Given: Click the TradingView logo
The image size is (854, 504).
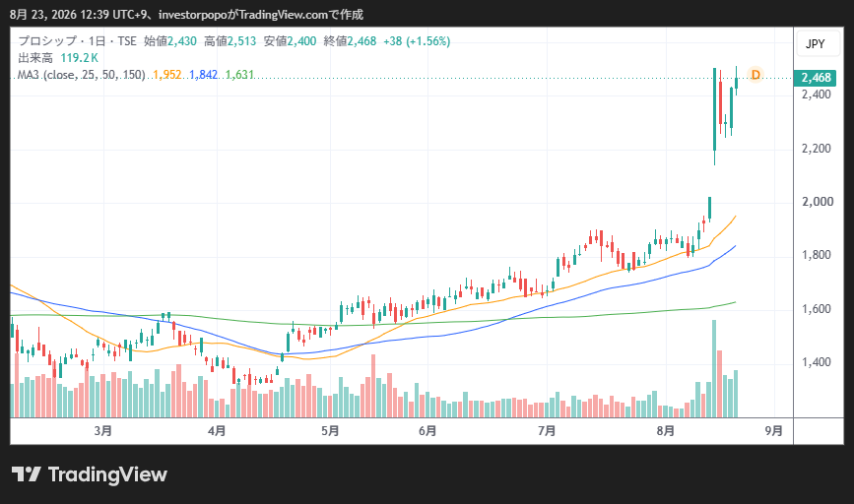Looking at the screenshot, I should tap(90, 474).
